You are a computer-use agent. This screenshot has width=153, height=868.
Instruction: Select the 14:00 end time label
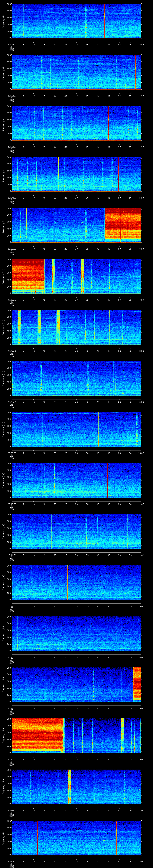pos(141,657)
